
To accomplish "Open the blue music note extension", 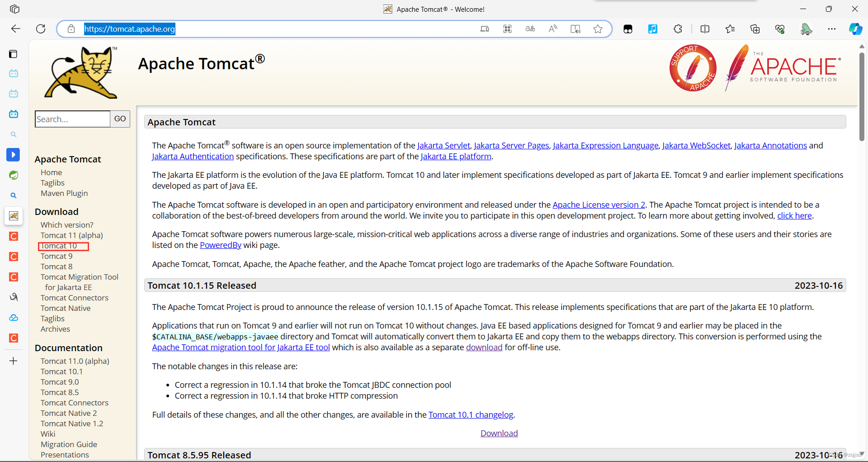I will pos(653,29).
